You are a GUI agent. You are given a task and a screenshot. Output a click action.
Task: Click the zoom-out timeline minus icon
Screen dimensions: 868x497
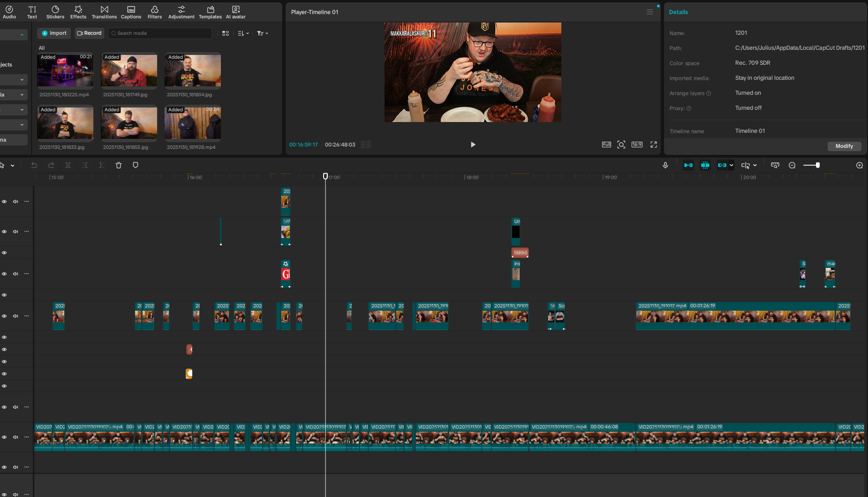coord(792,165)
